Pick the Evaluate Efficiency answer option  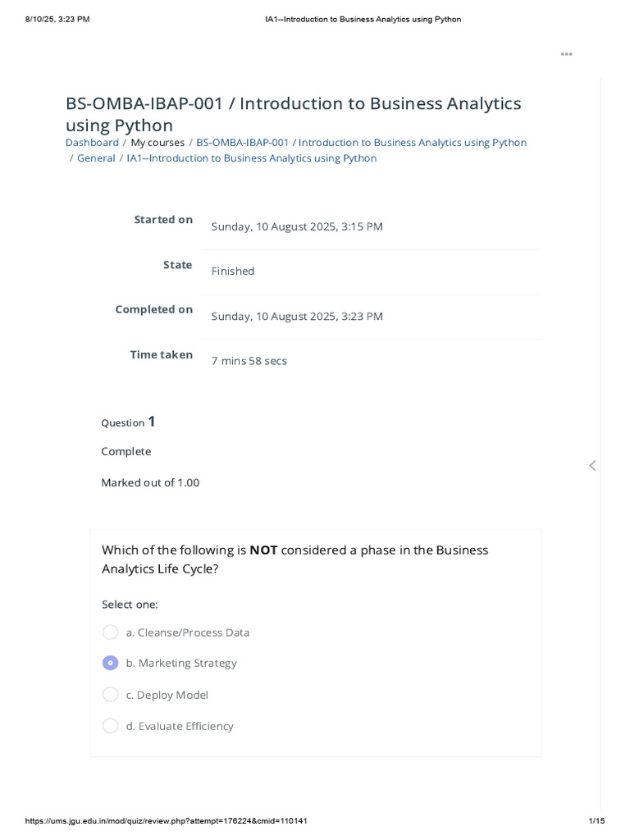(x=111, y=726)
